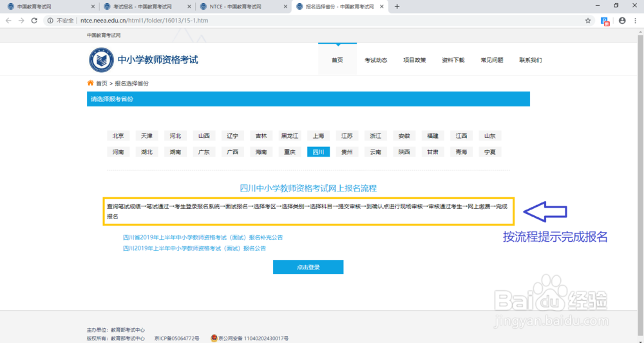The image size is (644, 343).
Task: Select province 山东
Action: tap(490, 136)
